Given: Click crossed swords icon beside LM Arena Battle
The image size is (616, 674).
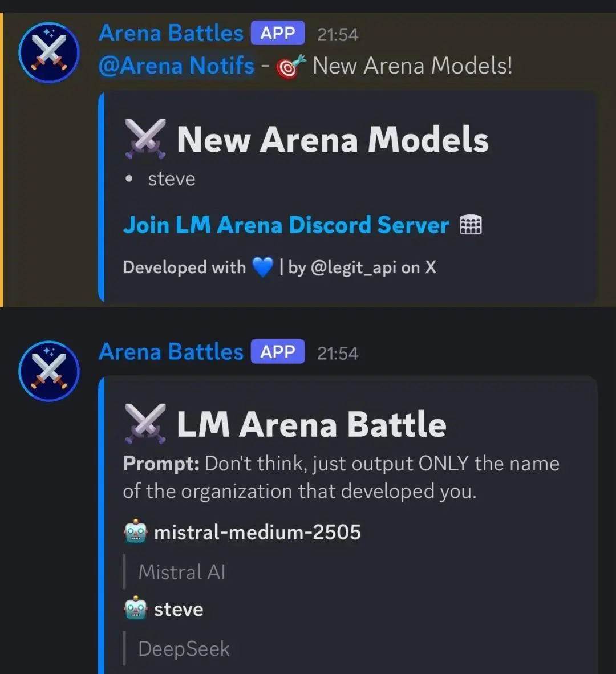Looking at the screenshot, I should pos(145,424).
